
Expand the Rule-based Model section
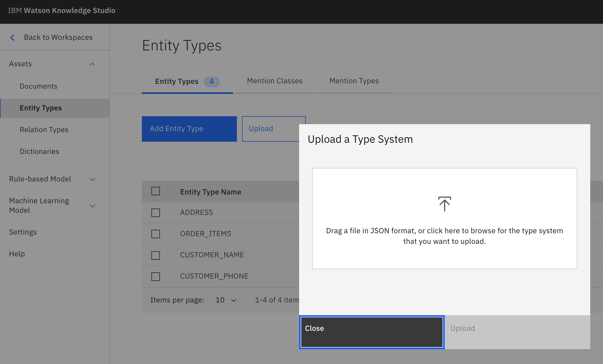(x=92, y=179)
